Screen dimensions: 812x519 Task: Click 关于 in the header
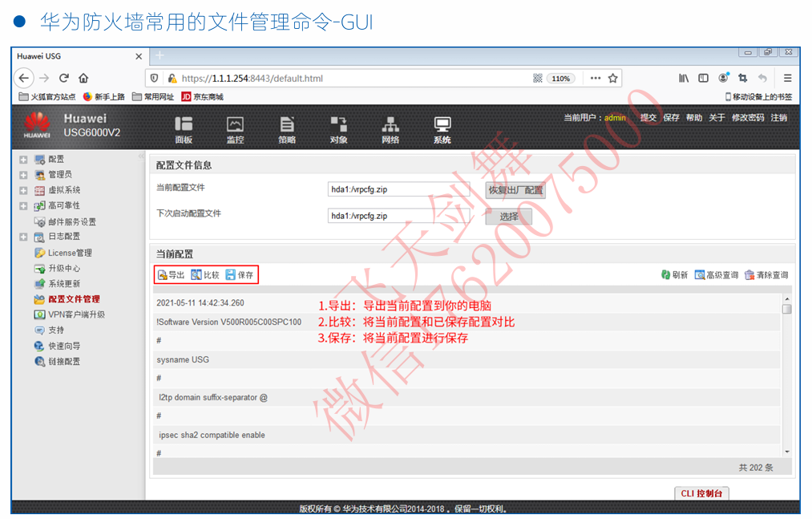click(x=717, y=118)
